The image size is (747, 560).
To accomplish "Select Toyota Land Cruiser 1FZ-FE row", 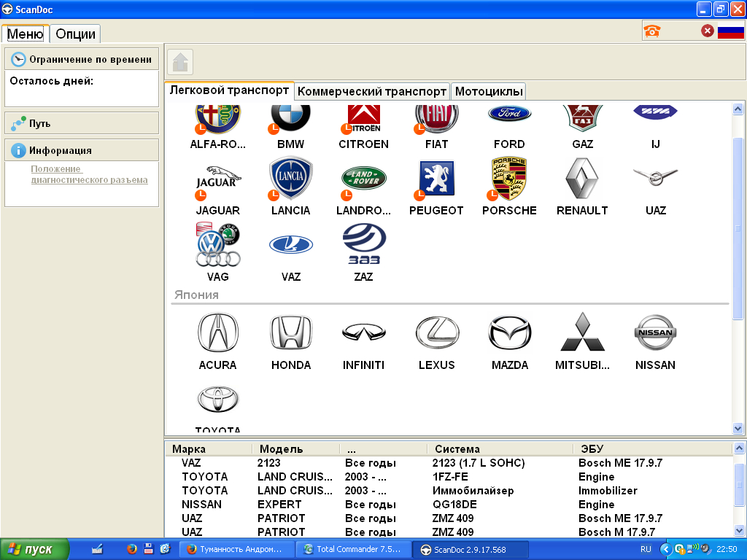I will (449, 477).
